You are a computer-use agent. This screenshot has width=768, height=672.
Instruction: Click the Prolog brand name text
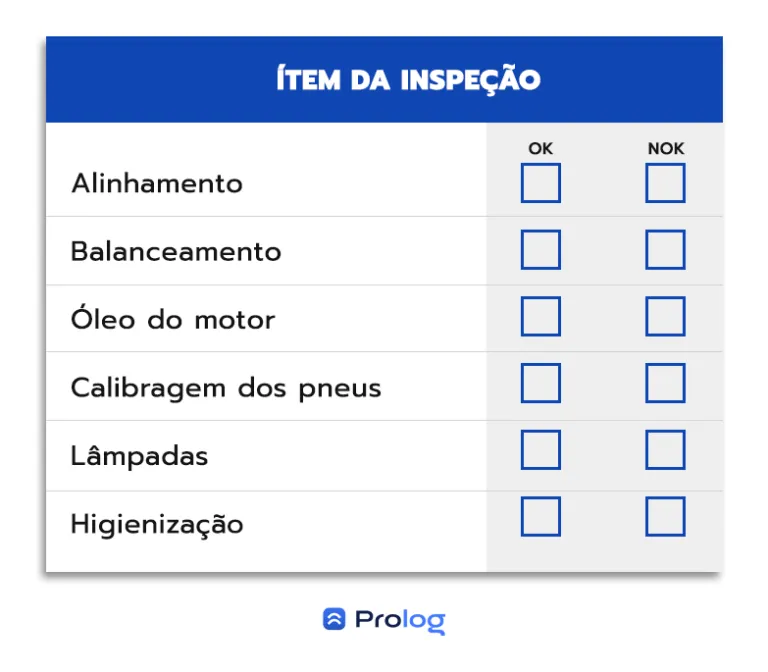click(400, 621)
